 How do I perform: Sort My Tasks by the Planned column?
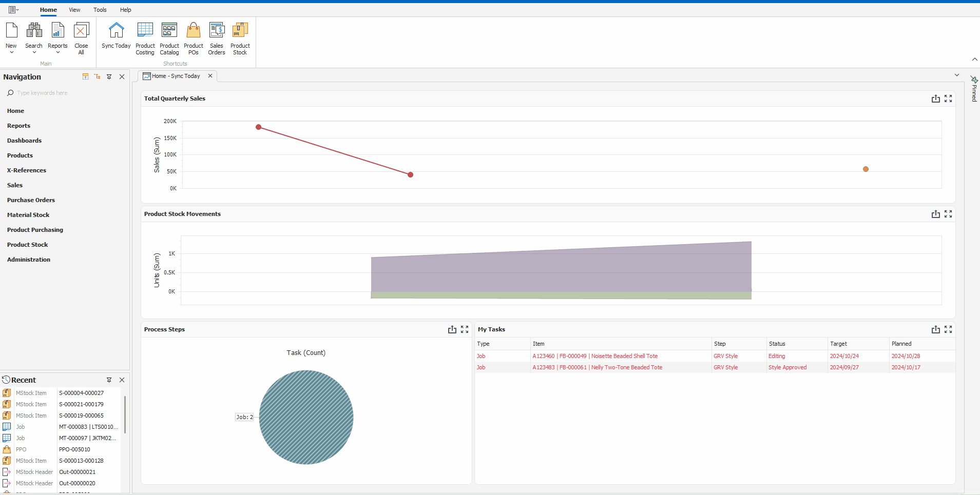point(922,344)
